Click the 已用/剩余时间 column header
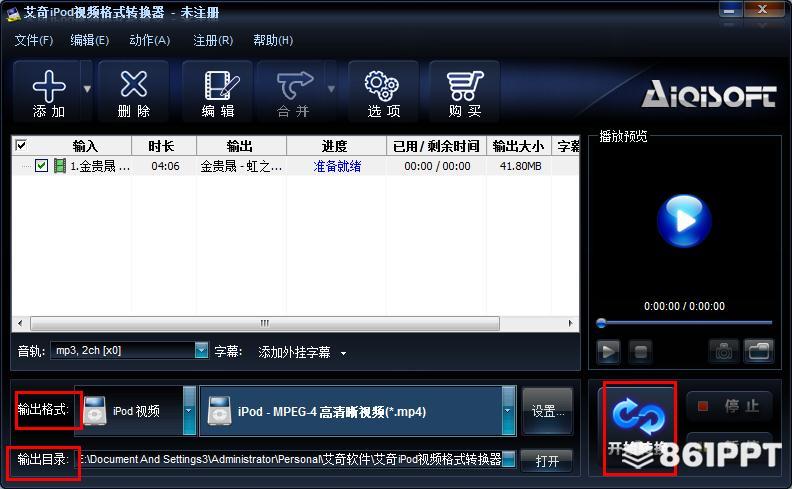This screenshot has height=489, width=792. tap(436, 146)
